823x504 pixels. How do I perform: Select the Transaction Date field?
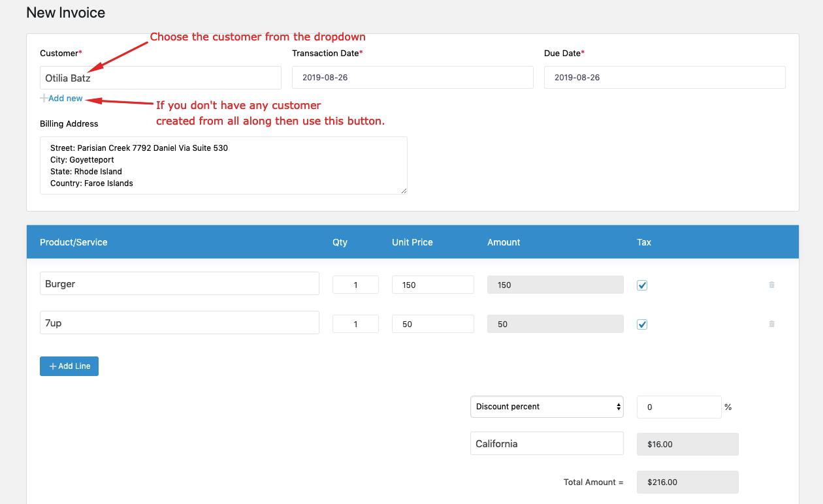[412, 77]
